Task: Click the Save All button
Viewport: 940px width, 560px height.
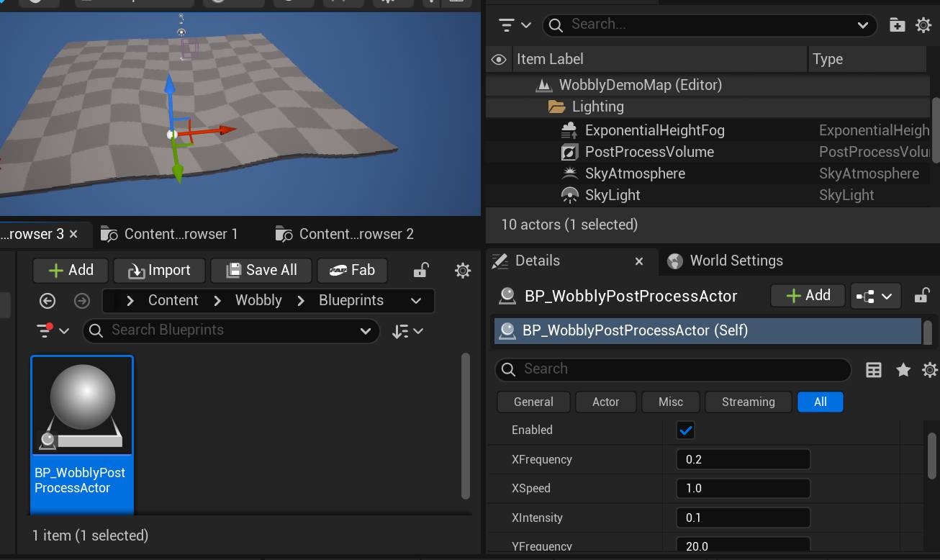Action: click(261, 270)
